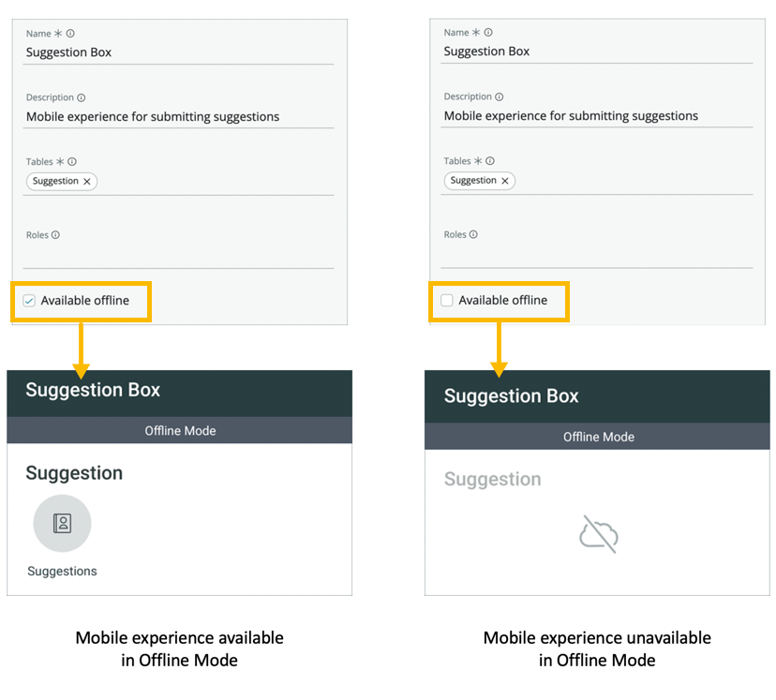Click the left form Name input field
The image size is (776, 700).
coord(178,52)
